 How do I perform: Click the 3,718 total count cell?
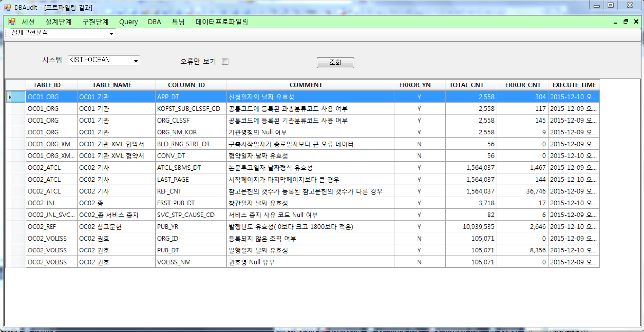(x=471, y=203)
